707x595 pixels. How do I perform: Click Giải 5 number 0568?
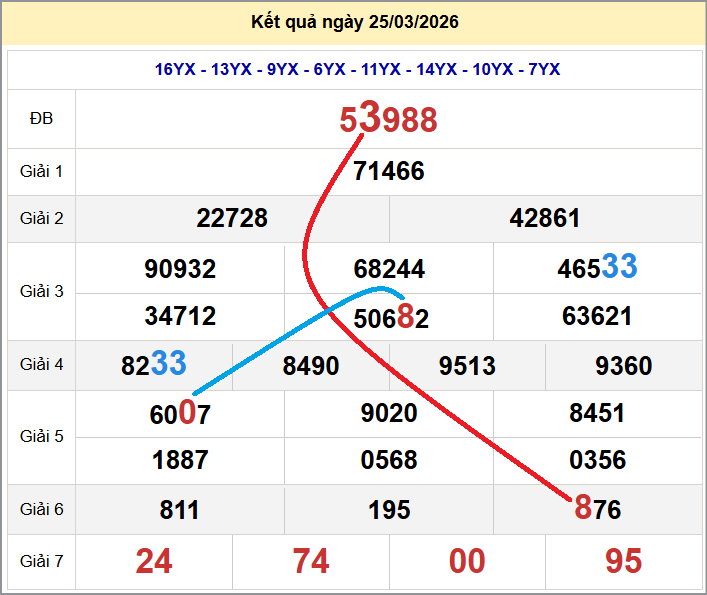click(x=388, y=460)
